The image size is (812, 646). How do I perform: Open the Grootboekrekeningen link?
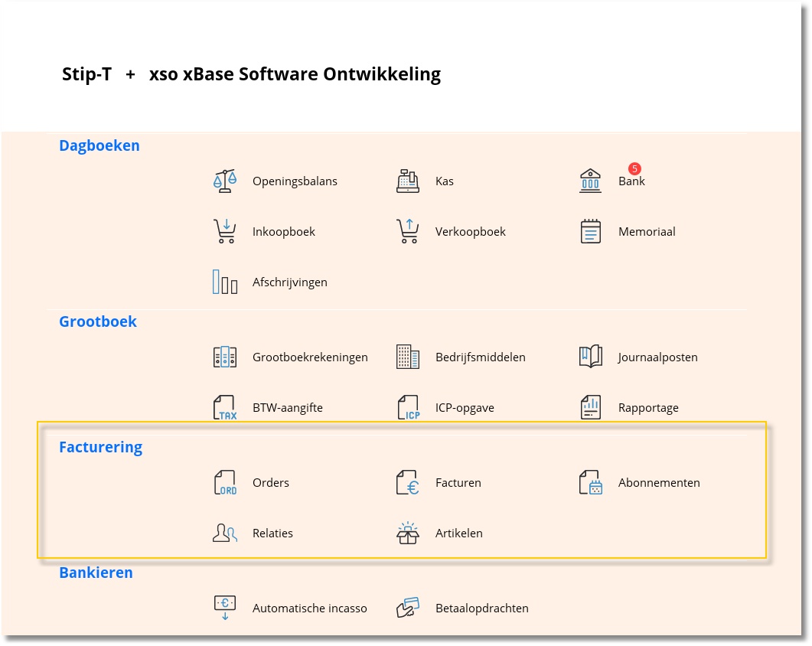[x=310, y=357]
